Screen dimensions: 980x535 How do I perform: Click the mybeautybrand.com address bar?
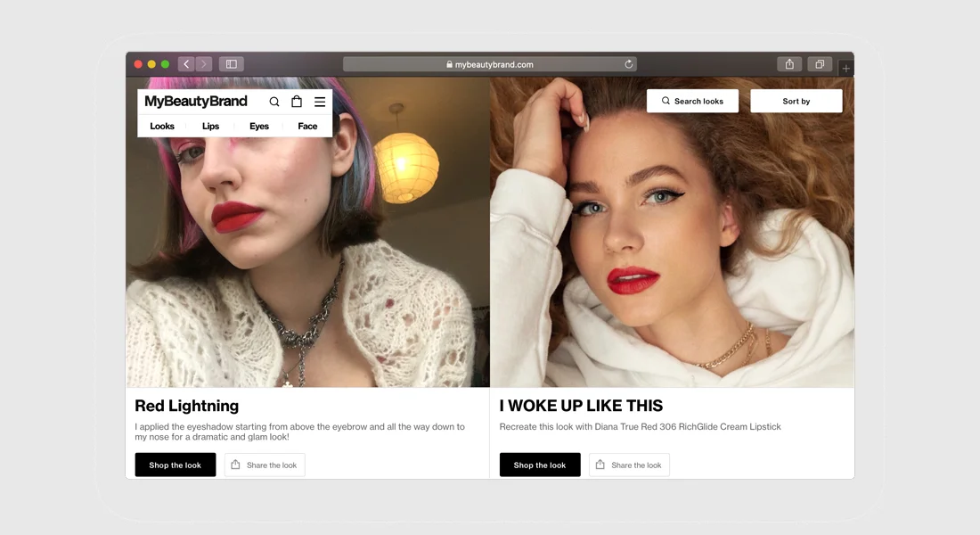[490, 64]
